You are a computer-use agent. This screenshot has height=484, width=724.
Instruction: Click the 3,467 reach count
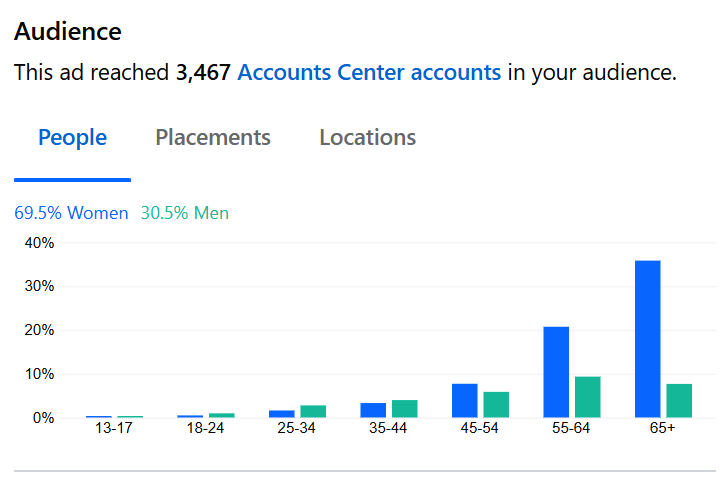[x=204, y=73]
